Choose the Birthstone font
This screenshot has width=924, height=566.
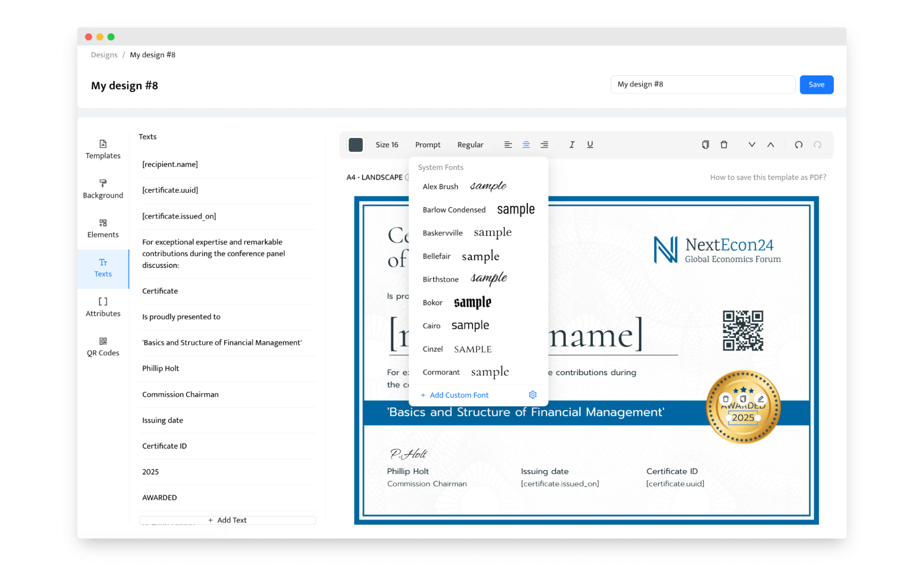click(478, 279)
